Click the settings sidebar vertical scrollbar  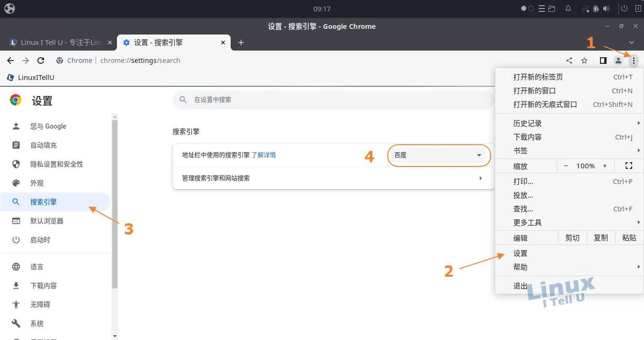coord(114,204)
